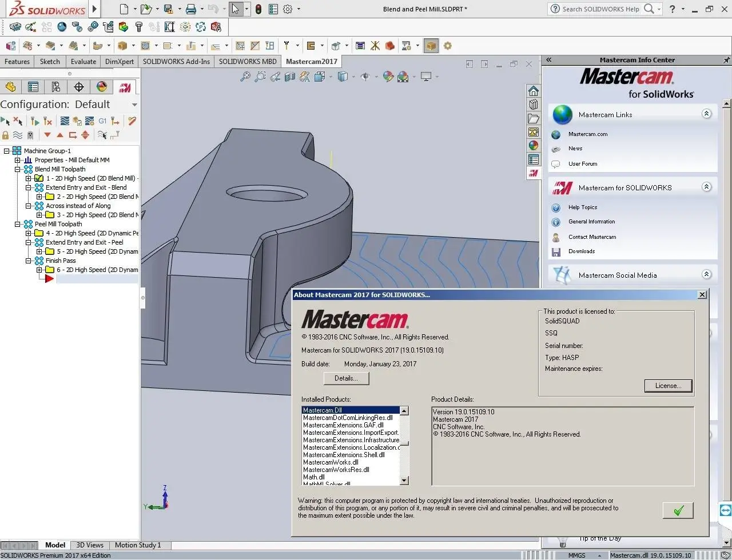
Task: Move insert arrow up icon
Action: click(x=60, y=135)
